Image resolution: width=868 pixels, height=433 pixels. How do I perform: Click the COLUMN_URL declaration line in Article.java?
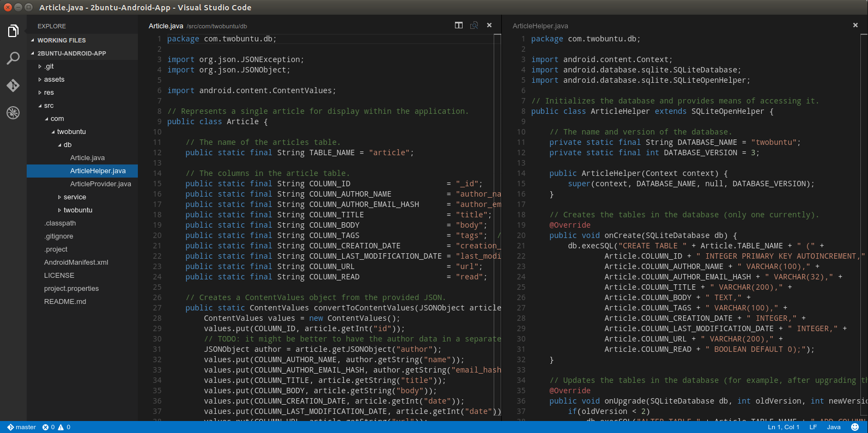pos(334,266)
